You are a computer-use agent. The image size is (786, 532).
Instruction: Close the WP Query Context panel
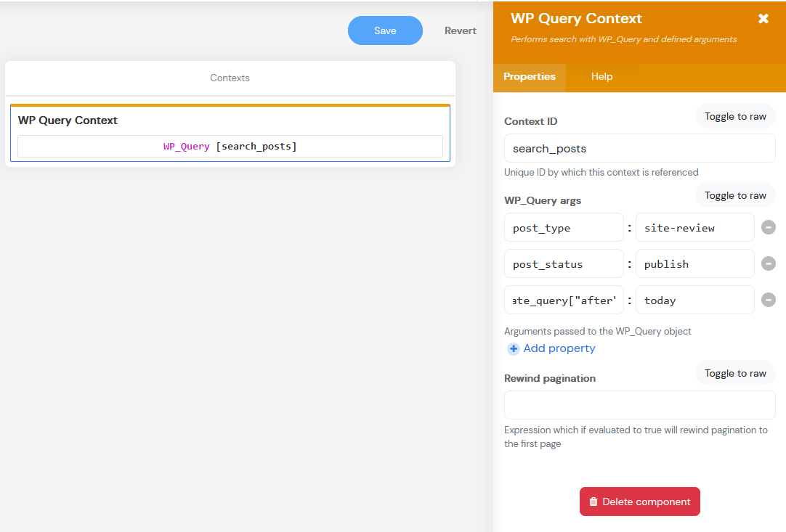pyautogui.click(x=763, y=19)
